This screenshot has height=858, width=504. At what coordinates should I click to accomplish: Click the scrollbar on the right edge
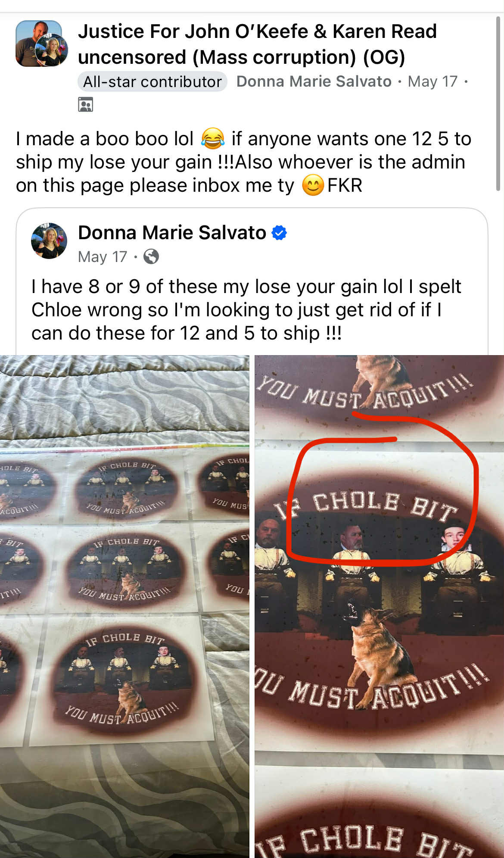tap(498, 103)
